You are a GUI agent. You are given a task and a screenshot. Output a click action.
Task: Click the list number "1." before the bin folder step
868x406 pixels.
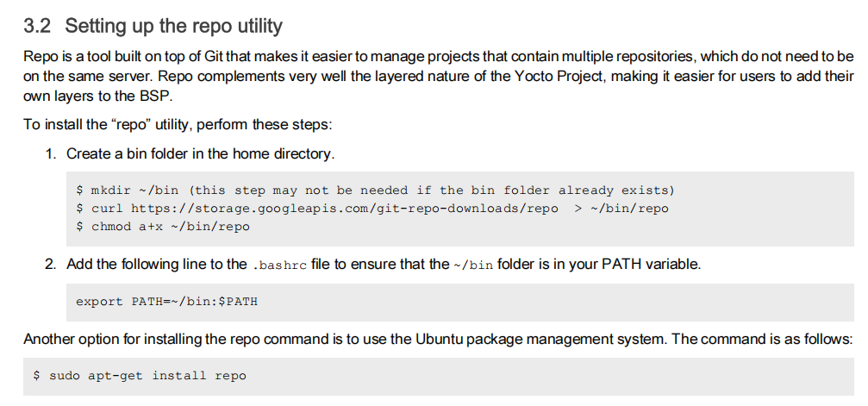(x=51, y=154)
